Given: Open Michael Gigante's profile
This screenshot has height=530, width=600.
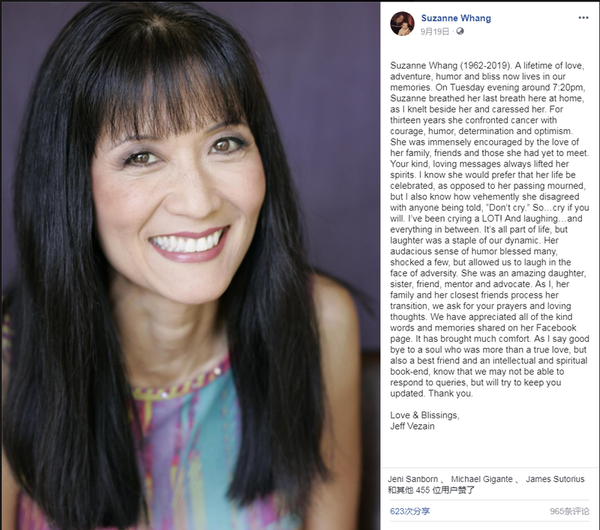Looking at the screenshot, I should click(x=482, y=479).
